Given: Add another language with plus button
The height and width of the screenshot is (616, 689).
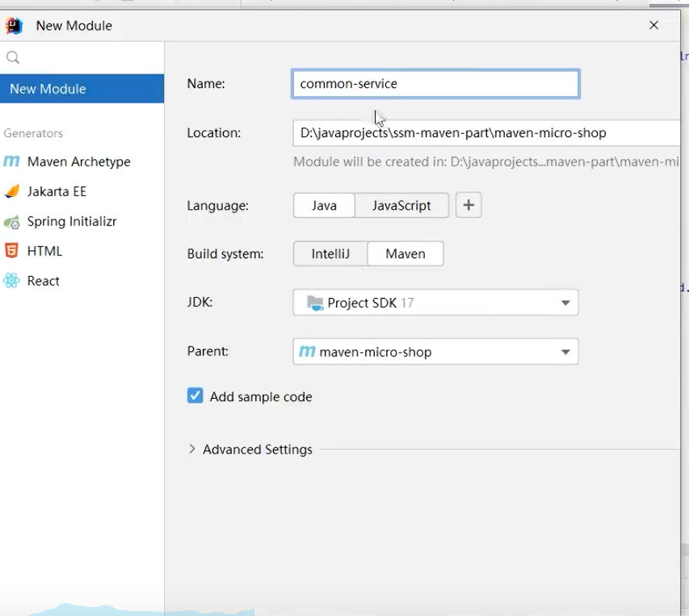Looking at the screenshot, I should 468,205.
